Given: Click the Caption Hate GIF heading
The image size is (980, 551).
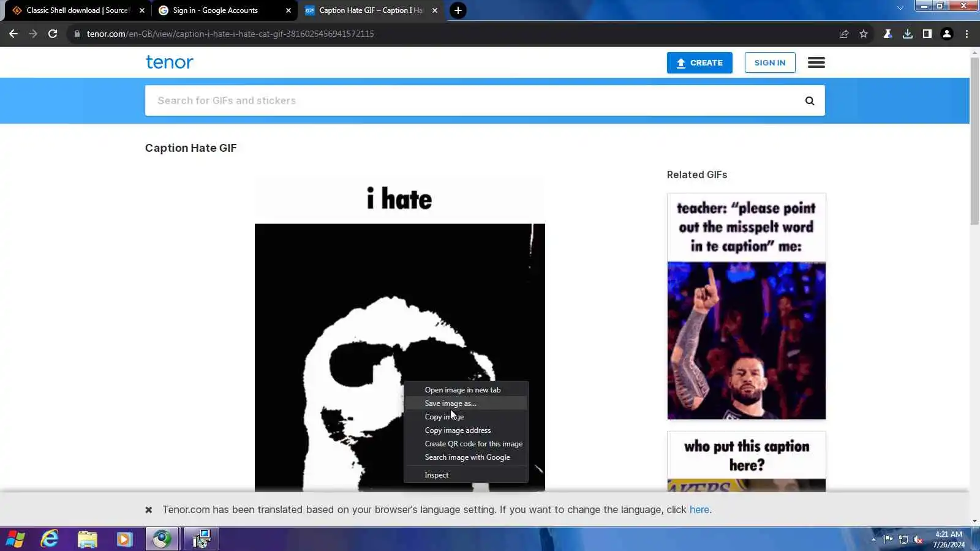Looking at the screenshot, I should (x=190, y=148).
